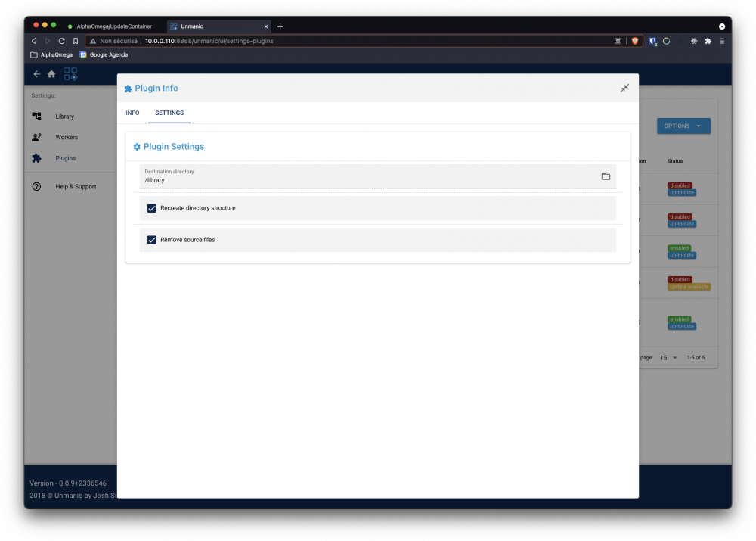Screen dimensions: 756x541
Task: Click the Status column header
Action: coord(675,161)
